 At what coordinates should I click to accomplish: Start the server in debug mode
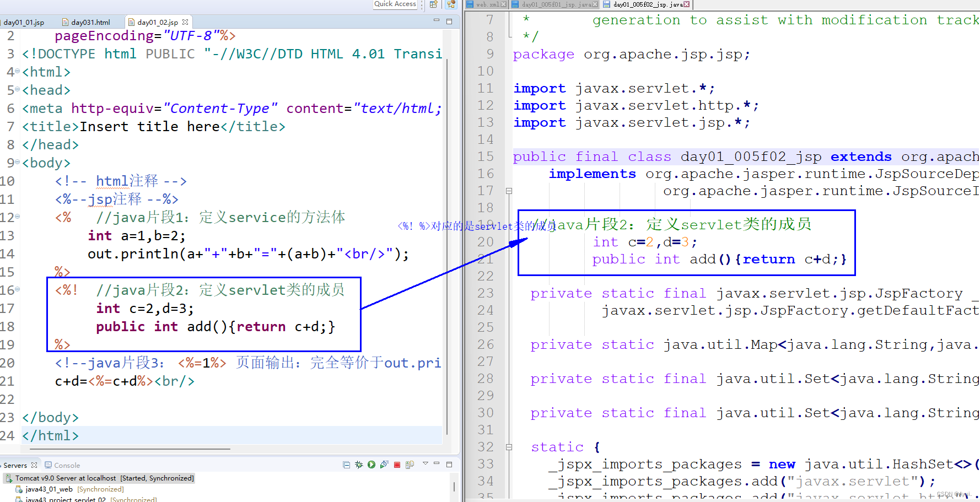[359, 465]
